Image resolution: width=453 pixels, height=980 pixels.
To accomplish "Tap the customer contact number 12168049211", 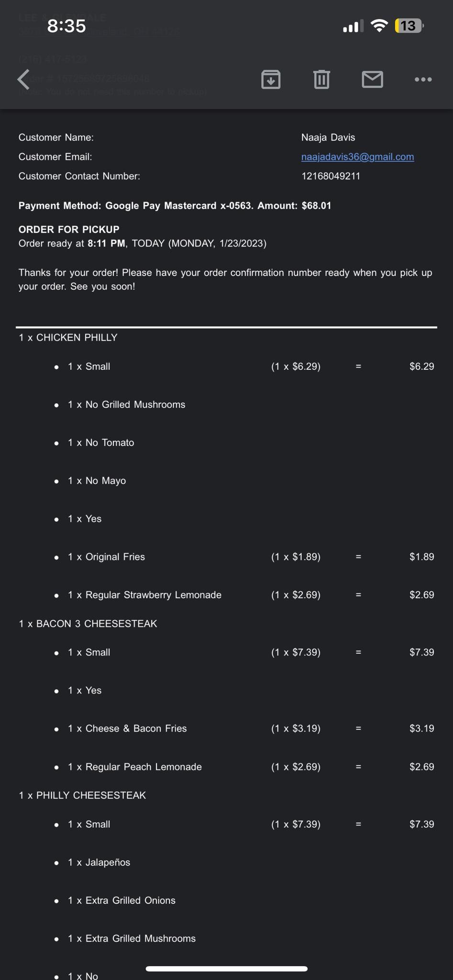I will click(x=331, y=176).
